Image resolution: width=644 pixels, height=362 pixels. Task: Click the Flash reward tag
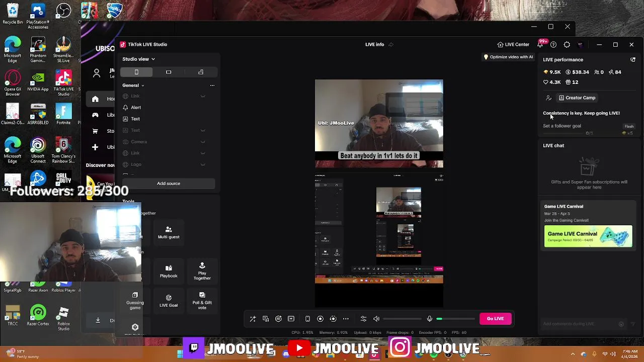pos(629,126)
